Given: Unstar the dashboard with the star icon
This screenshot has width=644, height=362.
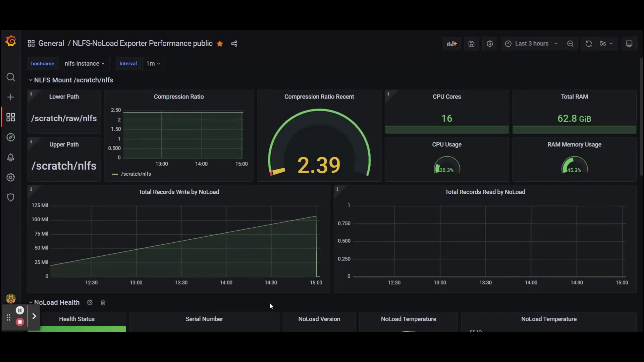Looking at the screenshot, I should tap(220, 44).
